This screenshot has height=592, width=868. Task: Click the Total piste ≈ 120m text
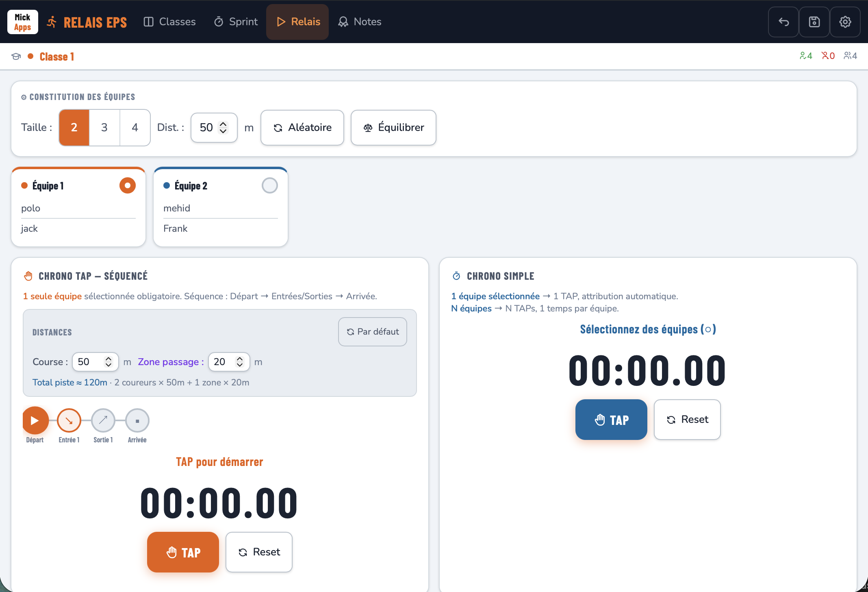[x=70, y=383]
